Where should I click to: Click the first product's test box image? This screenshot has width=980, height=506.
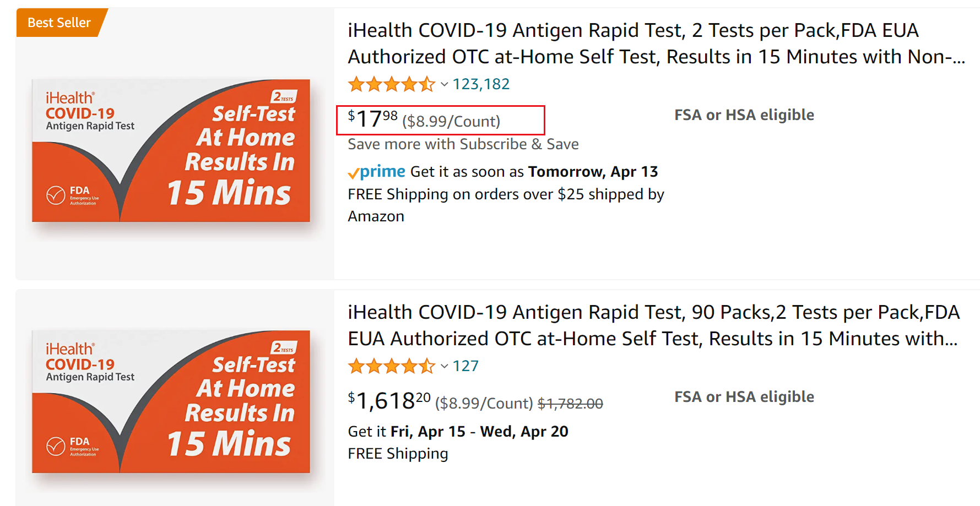click(171, 150)
